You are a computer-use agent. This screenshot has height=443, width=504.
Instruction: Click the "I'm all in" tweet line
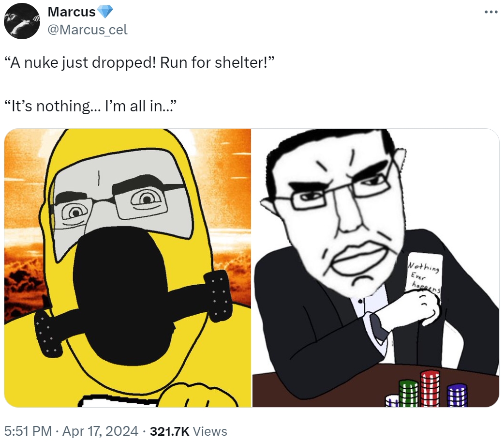pos(90,106)
